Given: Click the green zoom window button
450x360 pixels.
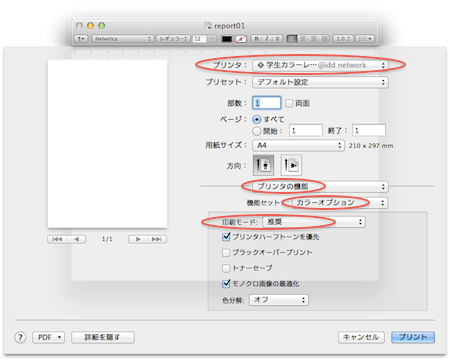Looking at the screenshot, I should pyautogui.click(x=102, y=26).
